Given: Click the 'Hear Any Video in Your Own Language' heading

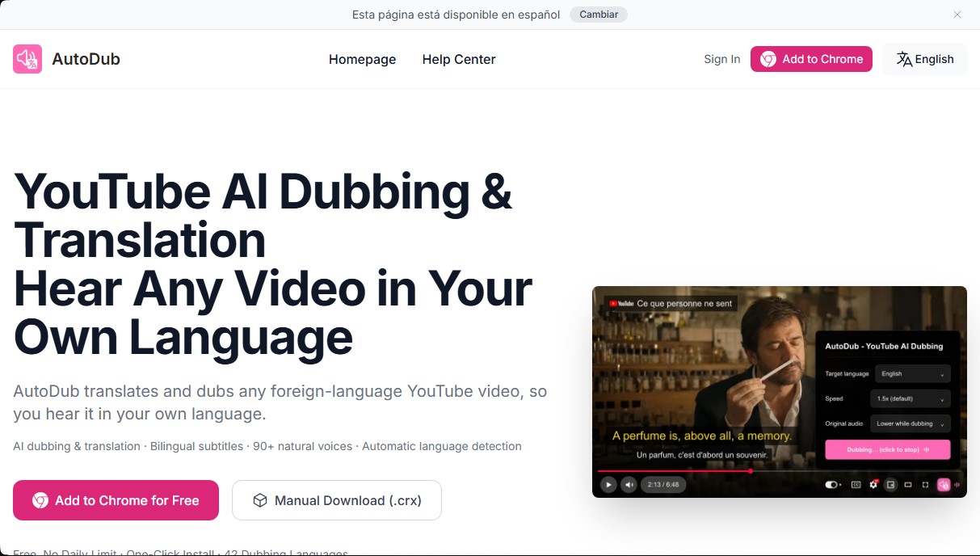Looking at the screenshot, I should click(x=272, y=312).
